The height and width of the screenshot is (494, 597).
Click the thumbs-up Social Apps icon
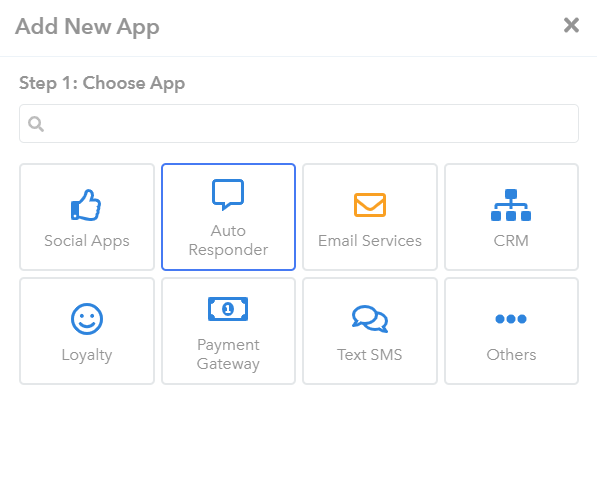point(86,205)
